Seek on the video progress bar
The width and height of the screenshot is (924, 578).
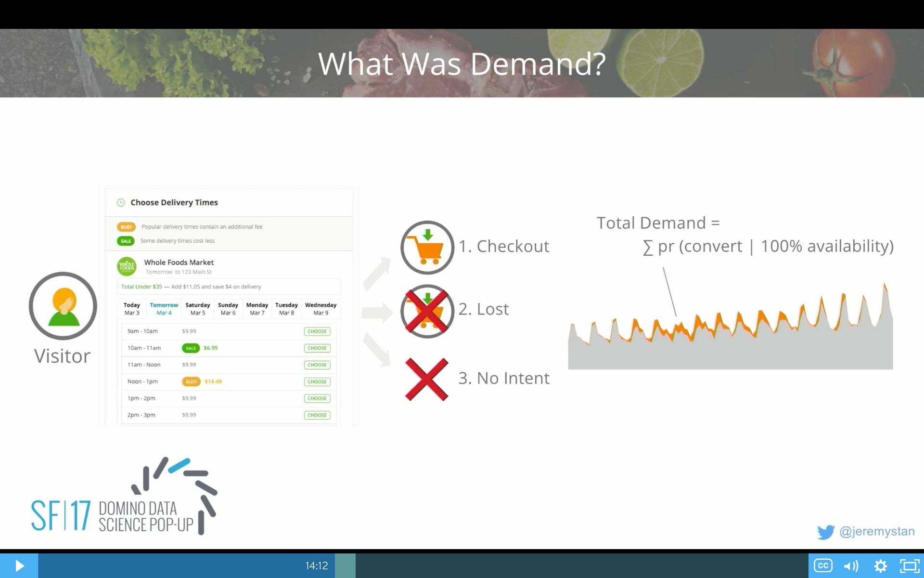pyautogui.click(x=529, y=565)
